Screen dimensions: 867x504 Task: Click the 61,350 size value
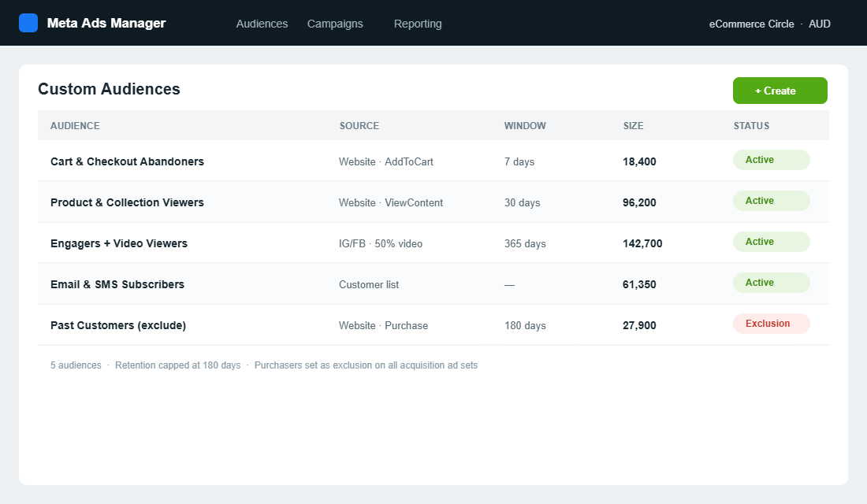[x=639, y=284]
